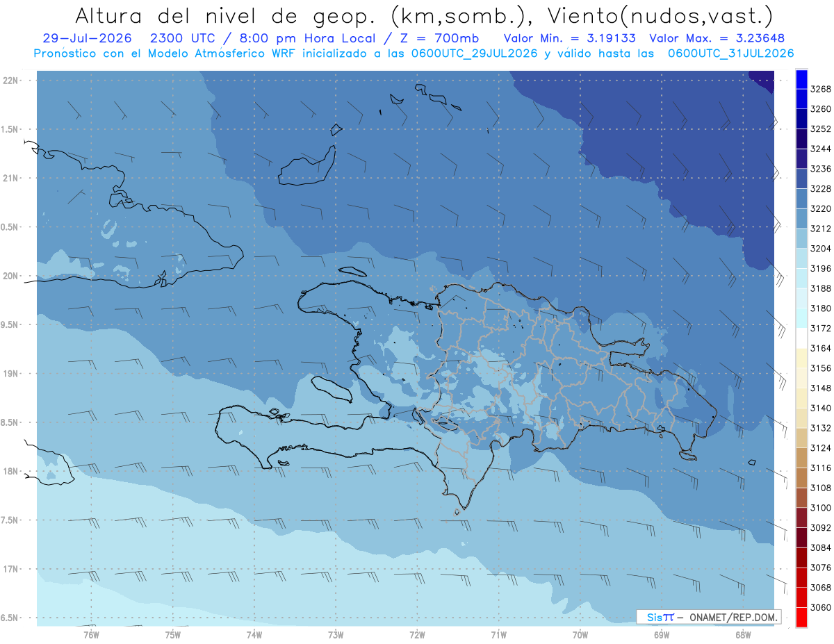Click the 9.5N latitude tick label
Screen dimensions: 834x644
point(9,324)
